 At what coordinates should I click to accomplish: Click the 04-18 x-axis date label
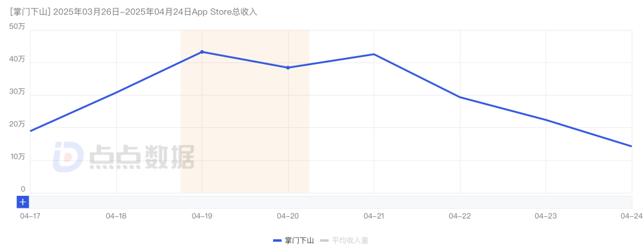point(116,216)
